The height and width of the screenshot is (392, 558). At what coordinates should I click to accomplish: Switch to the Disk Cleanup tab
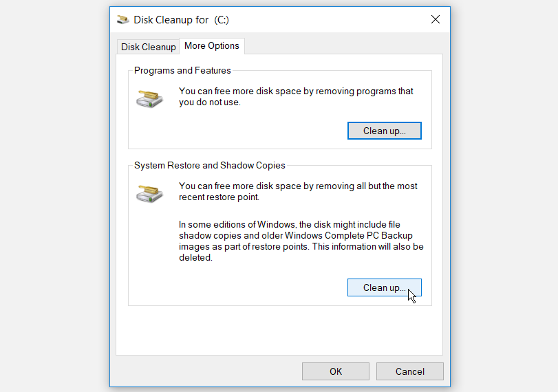pyautogui.click(x=149, y=47)
